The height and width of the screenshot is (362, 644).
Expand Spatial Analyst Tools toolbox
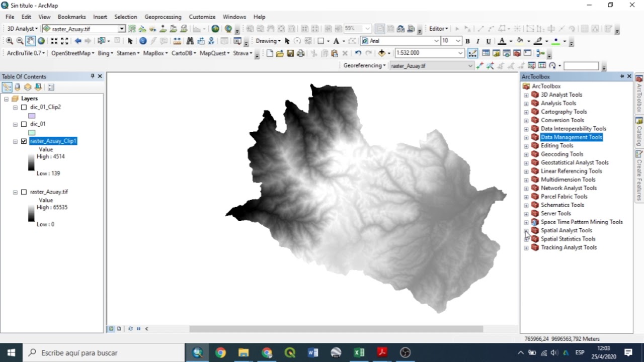click(526, 231)
